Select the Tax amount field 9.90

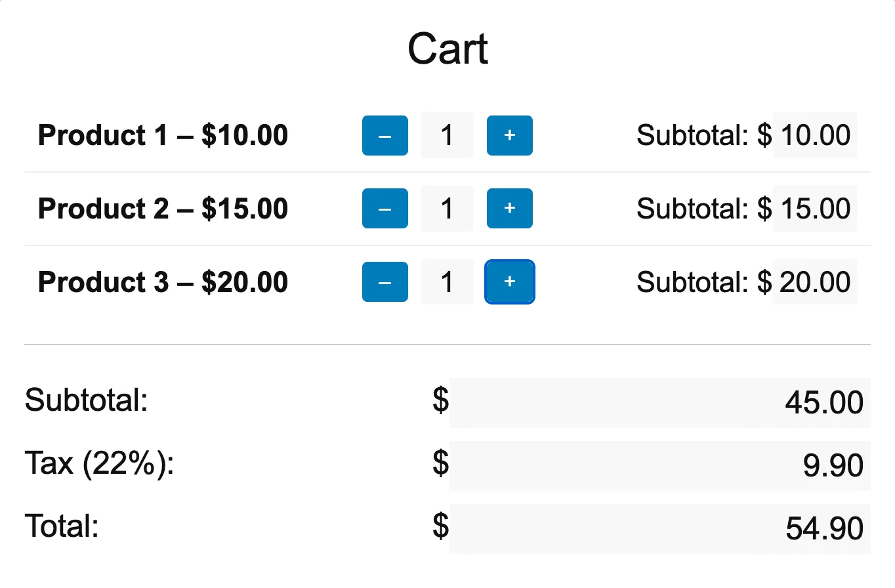coord(659,465)
